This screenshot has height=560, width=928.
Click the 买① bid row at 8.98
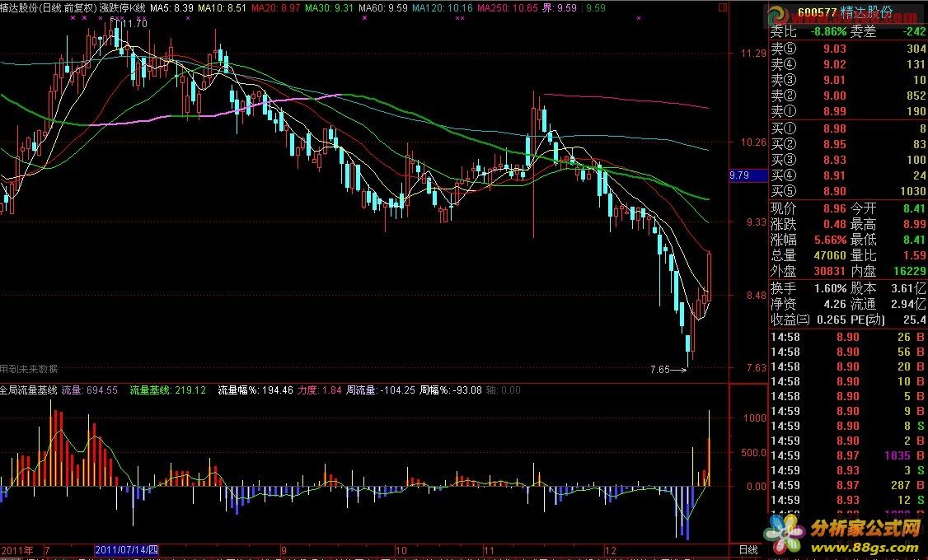[848, 128]
